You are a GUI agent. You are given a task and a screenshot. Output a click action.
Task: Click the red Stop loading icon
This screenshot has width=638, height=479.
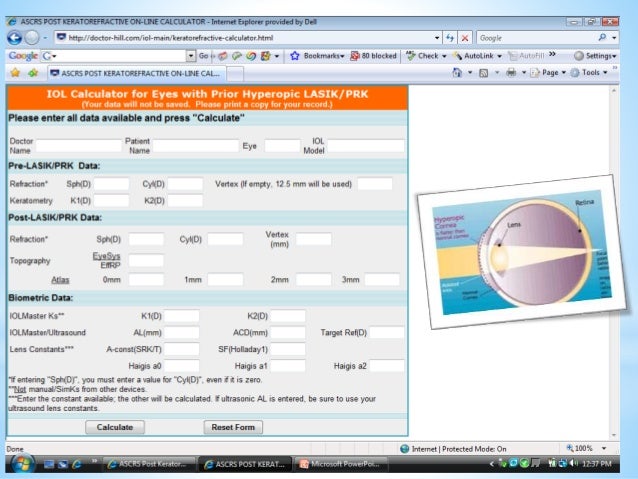click(x=465, y=38)
